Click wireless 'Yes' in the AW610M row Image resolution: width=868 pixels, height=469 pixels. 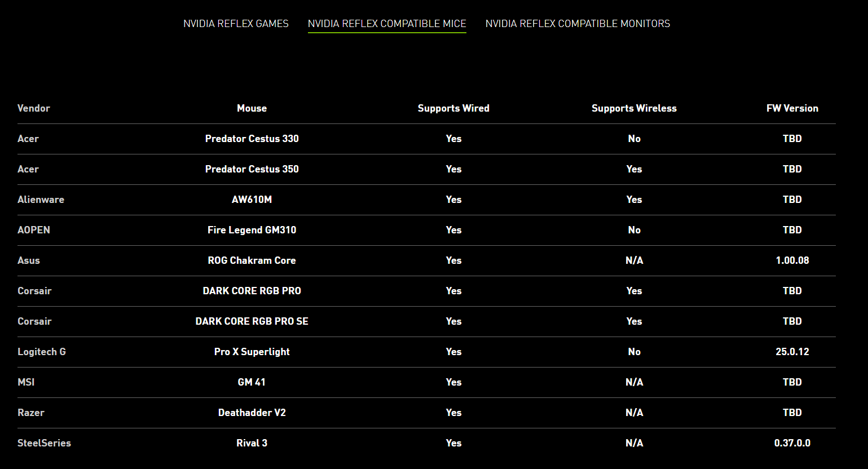(634, 200)
